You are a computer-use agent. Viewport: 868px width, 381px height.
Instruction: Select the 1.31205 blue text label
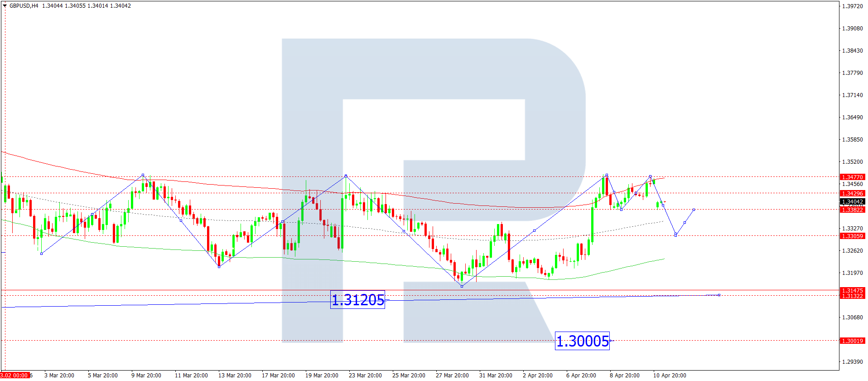click(357, 300)
